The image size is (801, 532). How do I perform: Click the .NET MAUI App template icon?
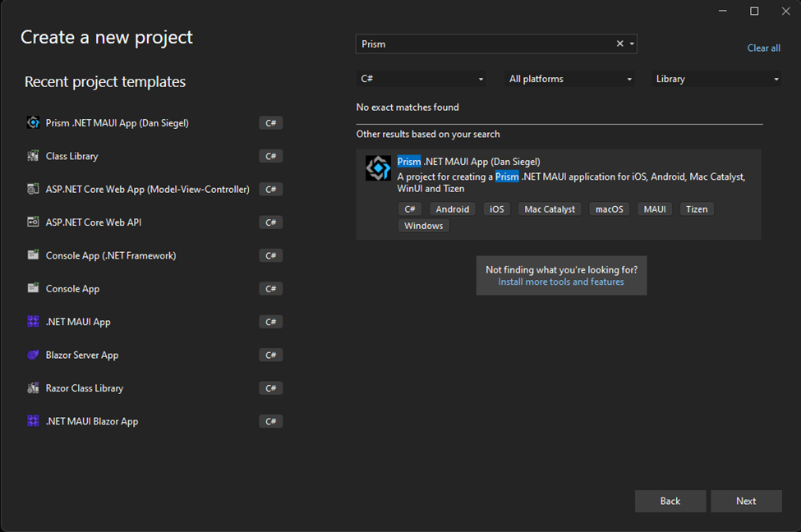click(x=33, y=321)
